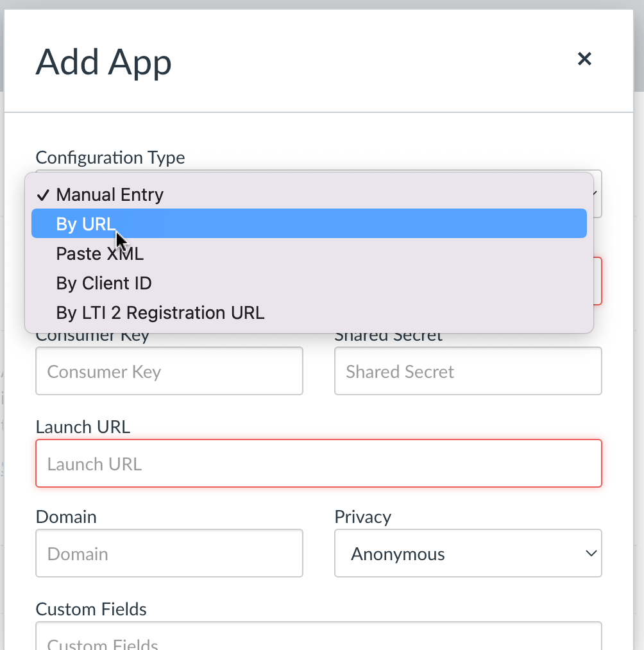Click inside the Domain input box
644x650 pixels.
click(x=169, y=553)
